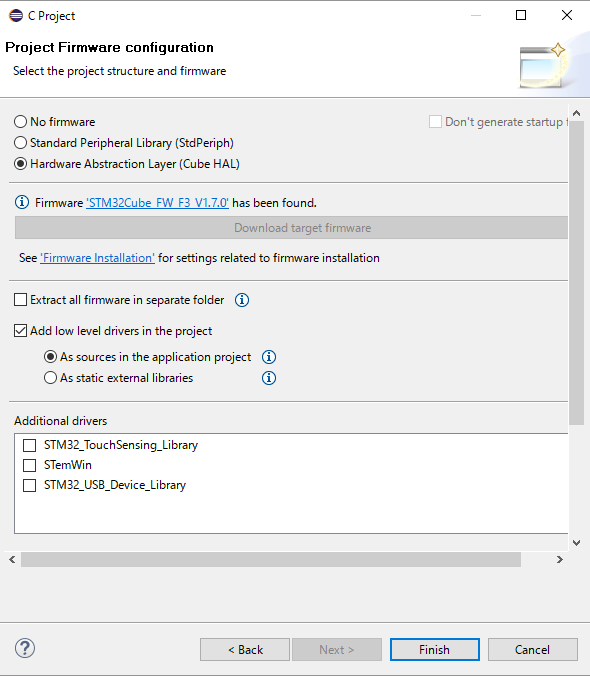
Task: Click the vertical scrollbar up arrow
Action: tap(576, 113)
